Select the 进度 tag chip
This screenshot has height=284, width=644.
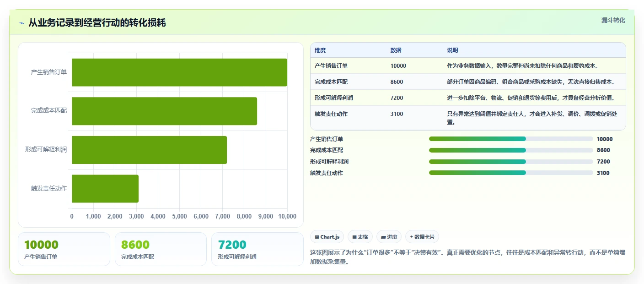point(389,237)
